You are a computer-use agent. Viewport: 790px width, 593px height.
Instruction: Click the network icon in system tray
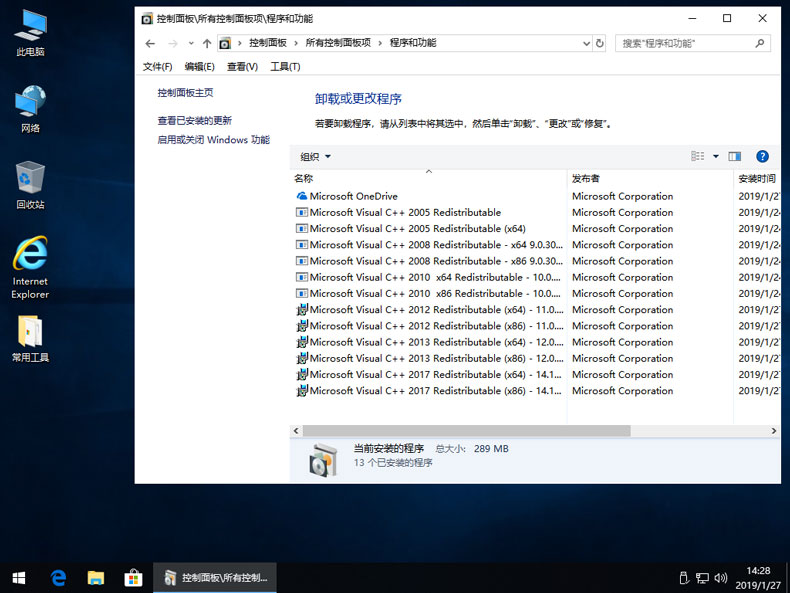tap(702, 578)
